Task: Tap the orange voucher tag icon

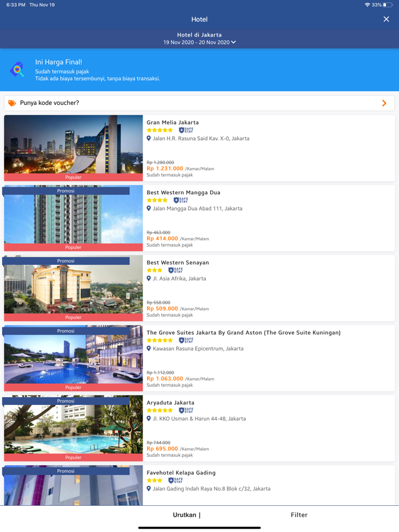Action: point(12,103)
